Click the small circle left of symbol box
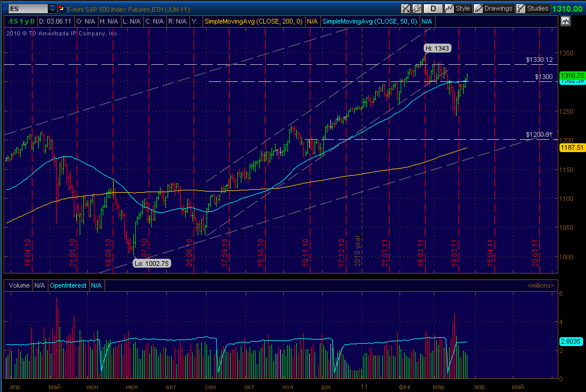Viewport: 586px width, 392px height. click(x=5, y=9)
